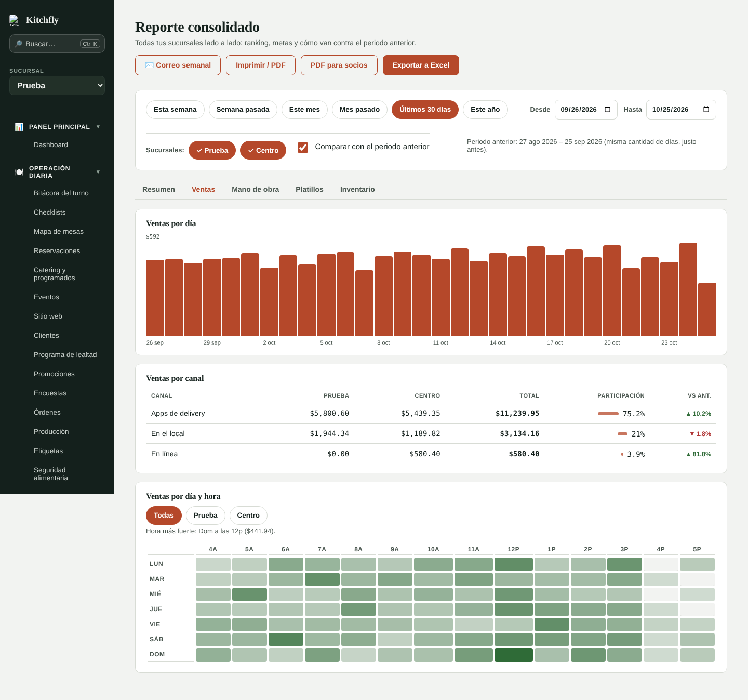
Task: Switch to the Inventario tab
Action: 357,189
